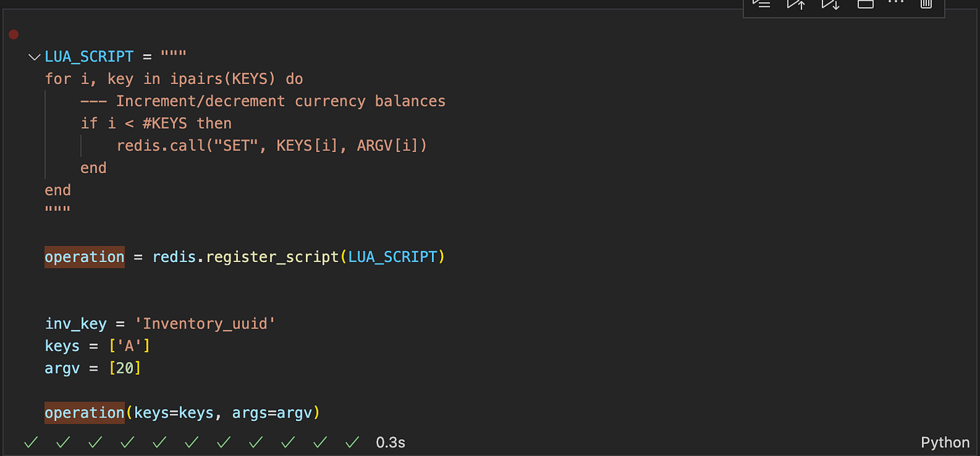Click the 0.3s execution time label

click(391, 442)
